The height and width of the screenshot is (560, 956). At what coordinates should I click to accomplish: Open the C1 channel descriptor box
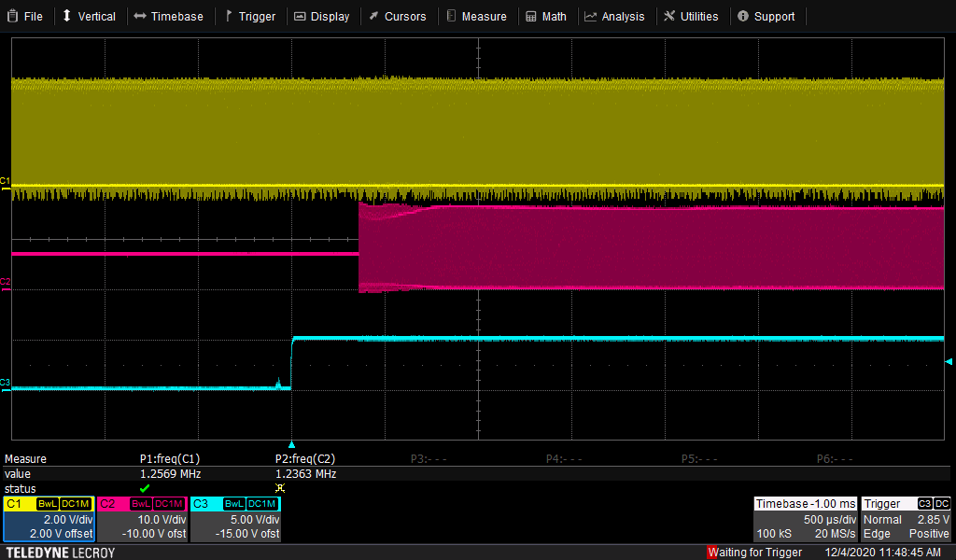coord(48,519)
